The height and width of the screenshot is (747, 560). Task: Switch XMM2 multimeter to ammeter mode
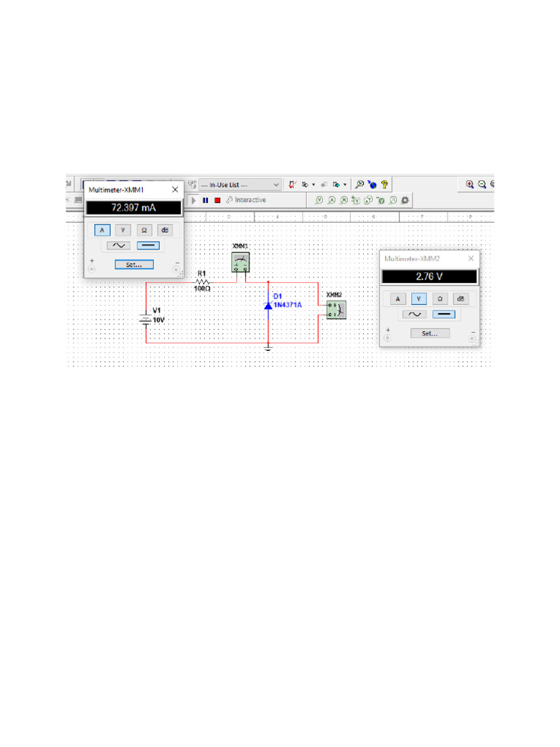(397, 298)
